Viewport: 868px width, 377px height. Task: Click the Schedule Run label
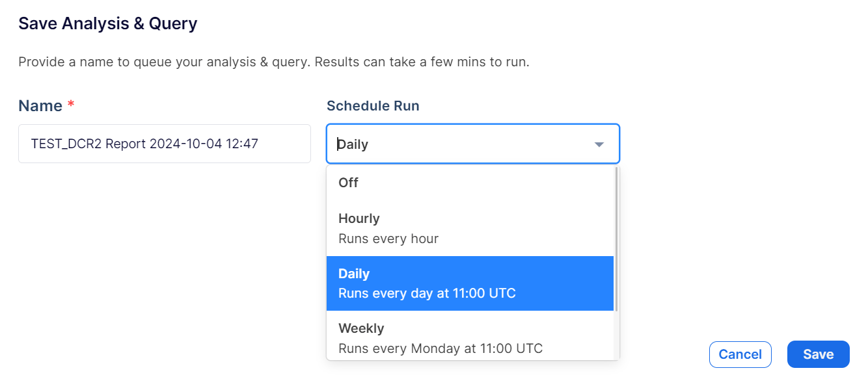373,105
